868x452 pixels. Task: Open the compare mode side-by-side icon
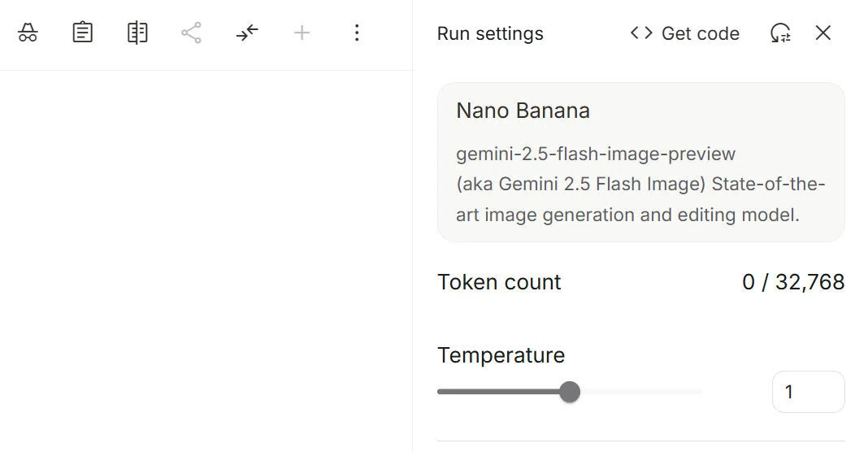coord(137,33)
